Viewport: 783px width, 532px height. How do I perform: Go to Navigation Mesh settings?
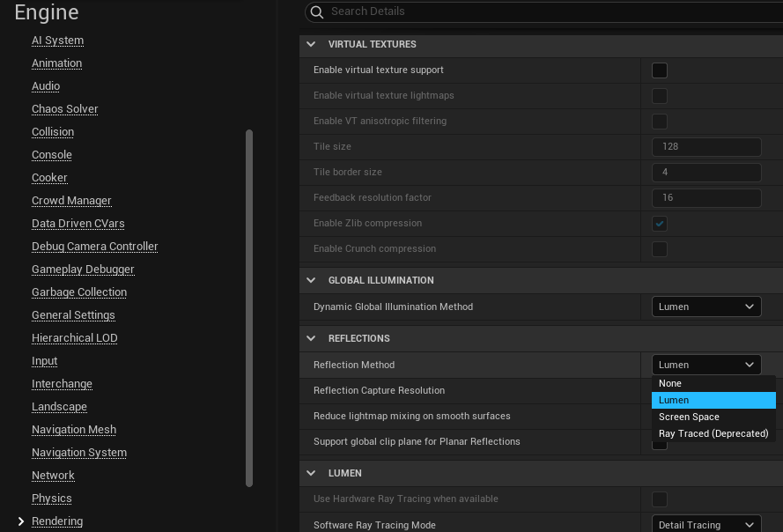coord(74,430)
